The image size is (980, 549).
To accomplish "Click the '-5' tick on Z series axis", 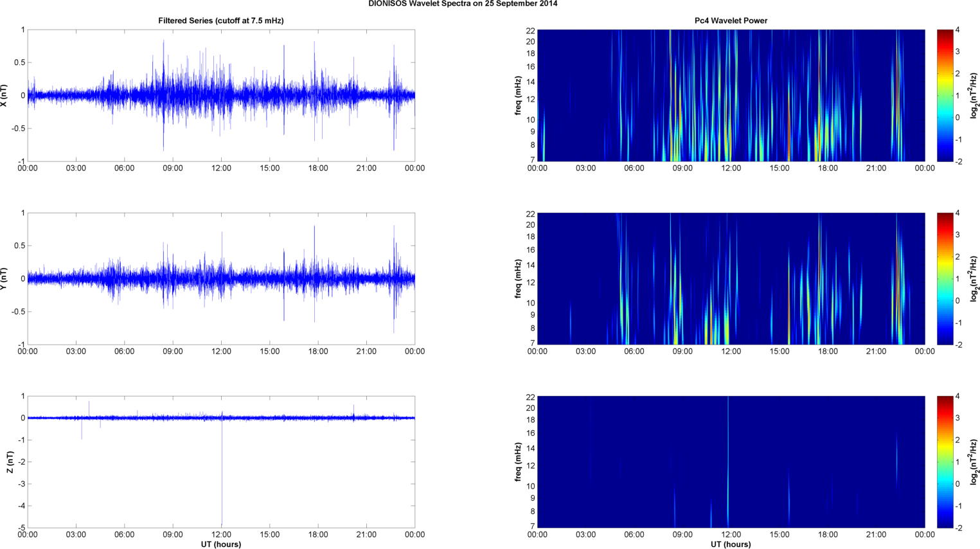I will pyautogui.click(x=21, y=528).
